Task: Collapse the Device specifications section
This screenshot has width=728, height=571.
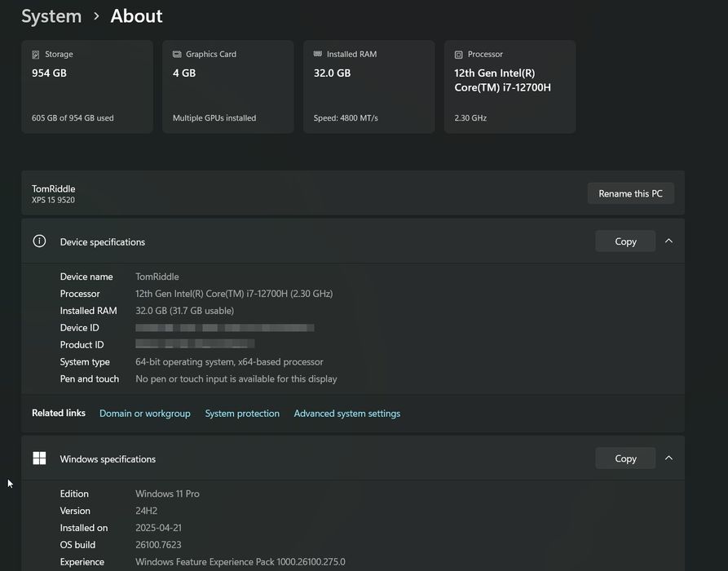Action: (x=668, y=241)
